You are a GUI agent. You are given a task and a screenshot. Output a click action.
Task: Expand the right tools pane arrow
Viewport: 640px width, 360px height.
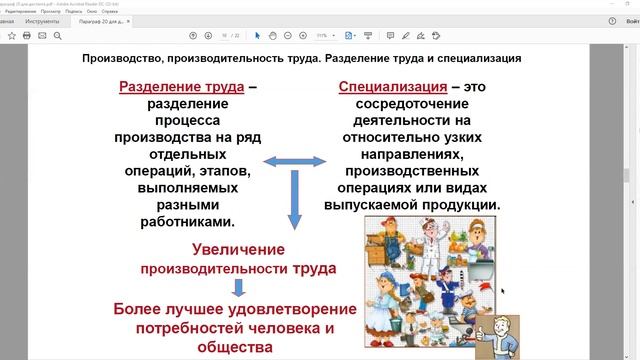pyautogui.click(x=634, y=202)
